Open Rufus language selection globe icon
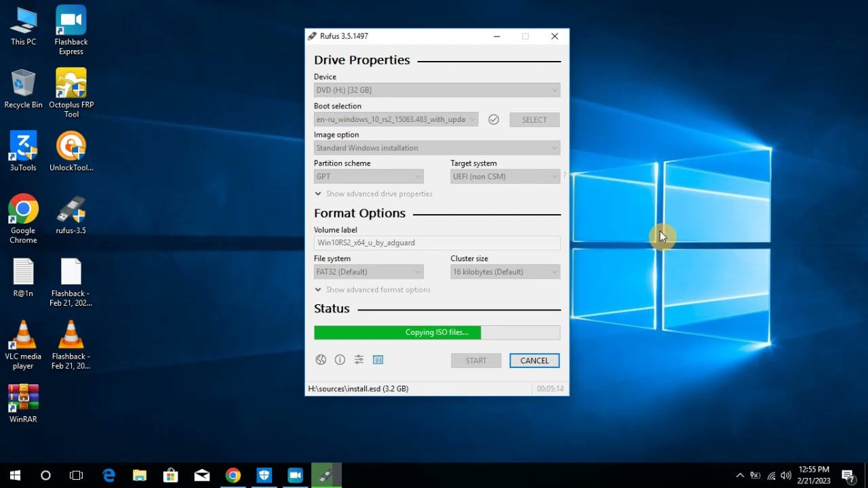The width and height of the screenshot is (868, 488). tap(321, 360)
